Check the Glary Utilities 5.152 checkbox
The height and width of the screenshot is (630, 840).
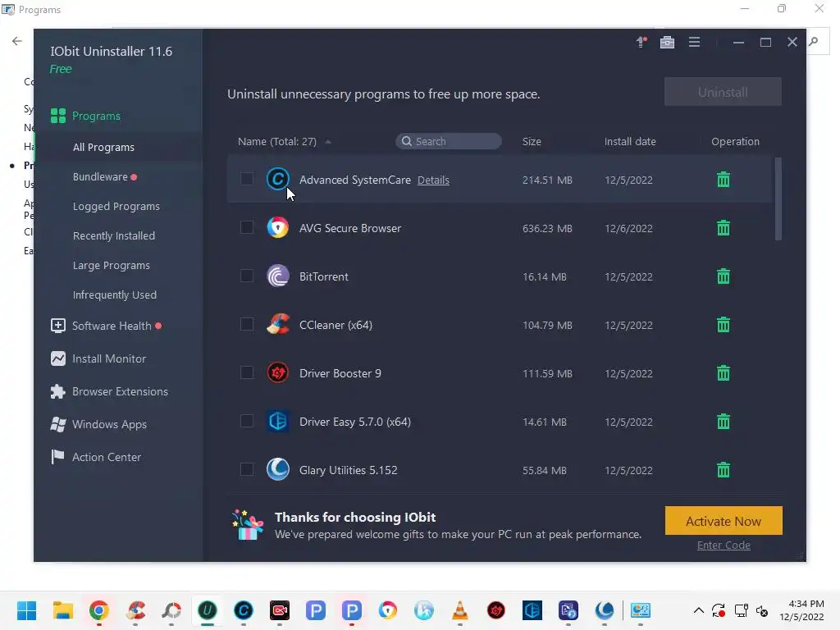point(247,469)
